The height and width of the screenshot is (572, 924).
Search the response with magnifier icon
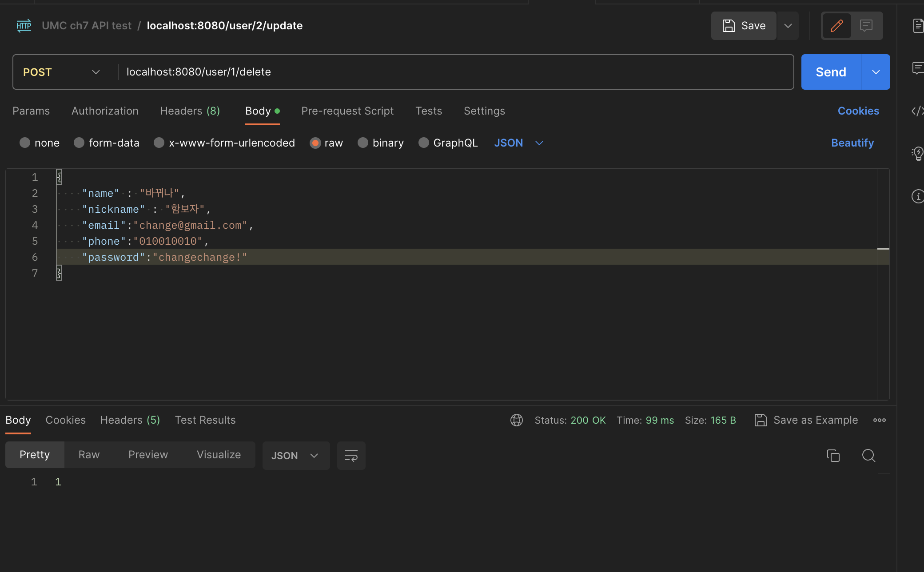pyautogui.click(x=868, y=456)
